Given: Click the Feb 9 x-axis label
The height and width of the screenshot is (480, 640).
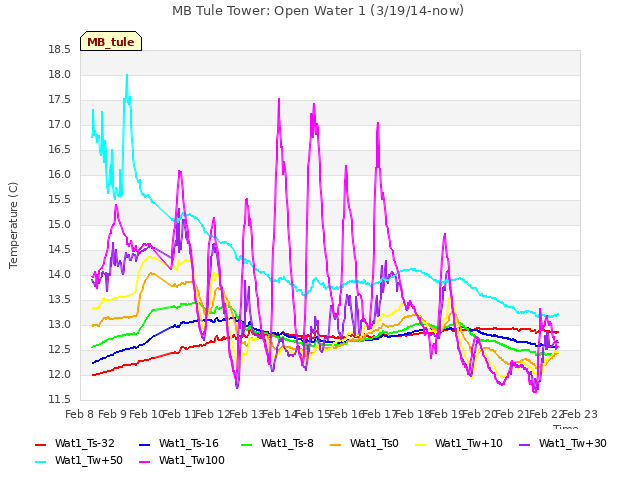Looking at the screenshot, I should click(113, 414).
